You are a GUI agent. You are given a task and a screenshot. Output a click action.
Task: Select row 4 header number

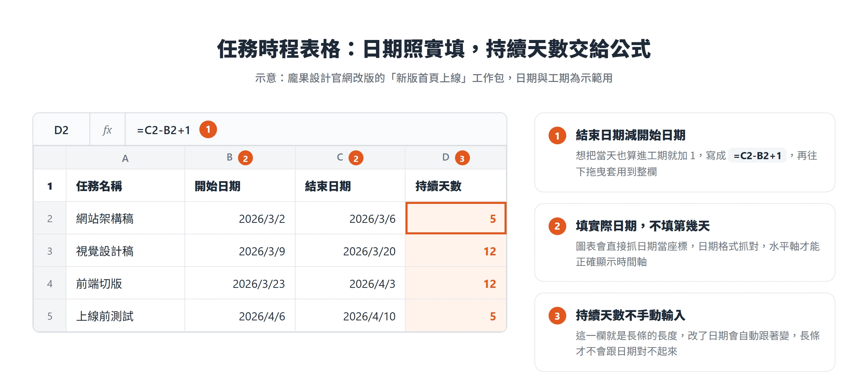click(x=50, y=283)
